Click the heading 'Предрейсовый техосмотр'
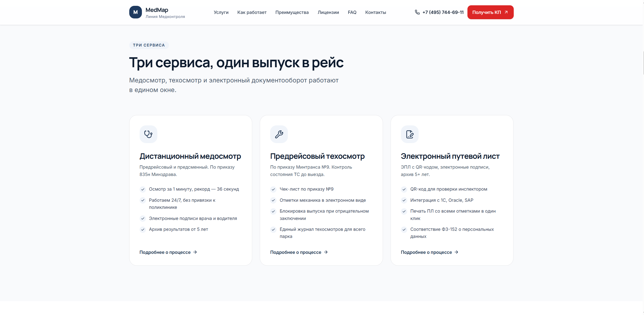644x315 pixels. pos(317,156)
